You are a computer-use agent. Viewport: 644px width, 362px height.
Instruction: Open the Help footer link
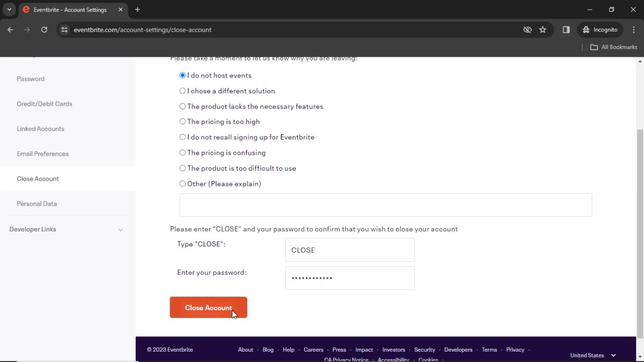pyautogui.click(x=288, y=350)
